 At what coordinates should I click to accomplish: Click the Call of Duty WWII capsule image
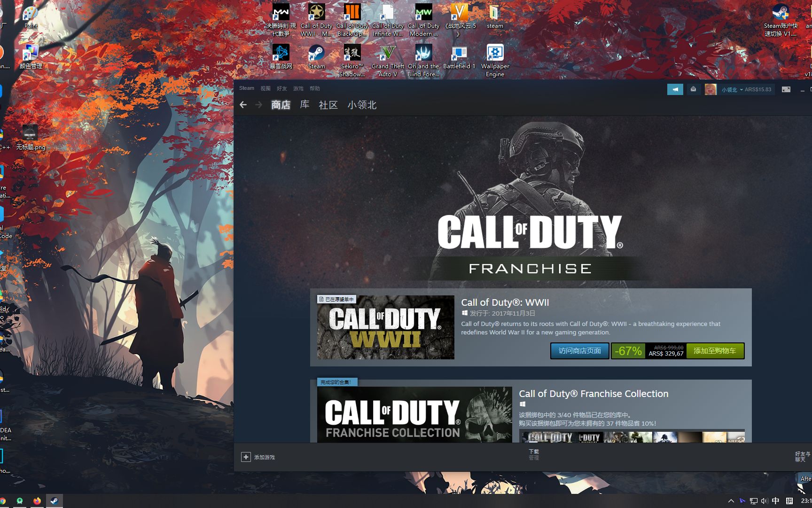386,327
